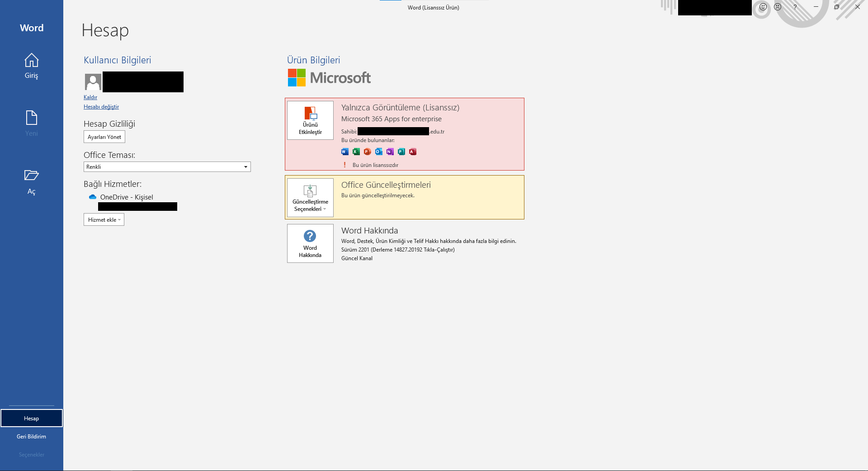Click the OneDrive - Kişisel service entry
This screenshot has height=471, width=868.
(x=127, y=197)
